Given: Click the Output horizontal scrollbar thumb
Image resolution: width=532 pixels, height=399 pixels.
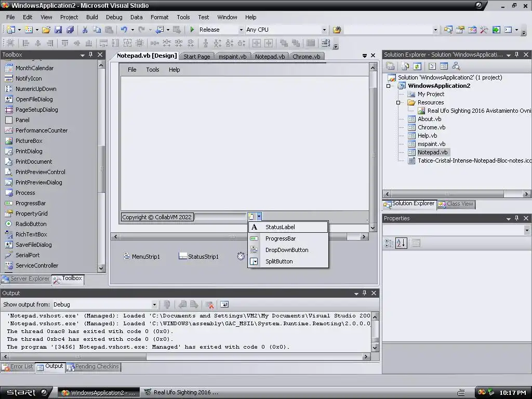Looking at the screenshot, I should pos(78,356).
